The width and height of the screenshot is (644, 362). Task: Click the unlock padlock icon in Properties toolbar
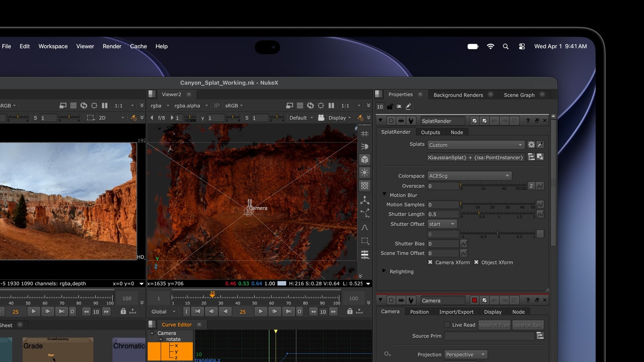[x=390, y=107]
